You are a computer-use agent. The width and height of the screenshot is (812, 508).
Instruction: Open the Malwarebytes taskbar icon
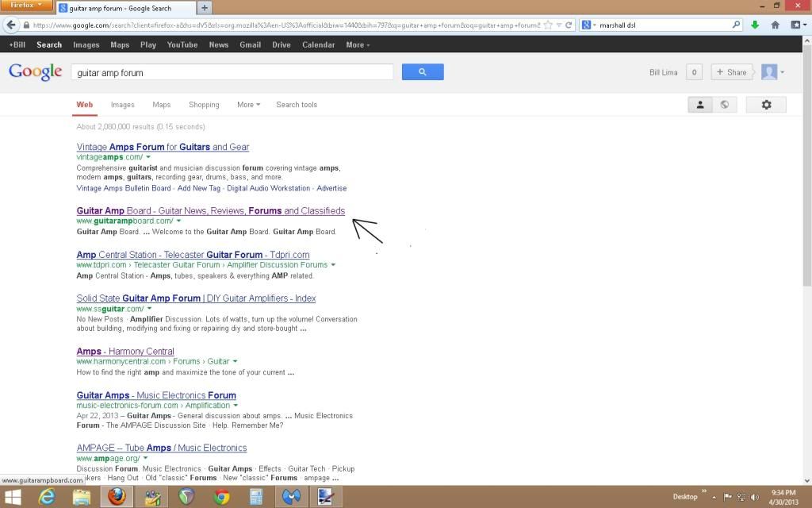pyautogui.click(x=291, y=497)
